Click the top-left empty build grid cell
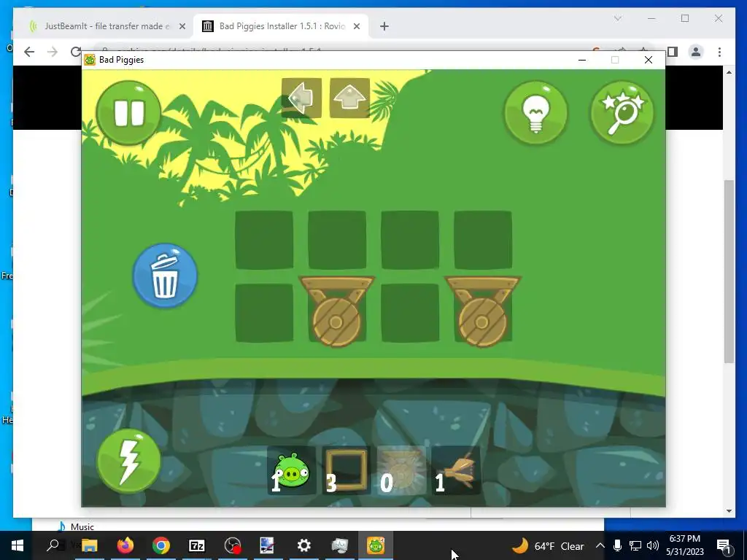Viewport: 747px width, 560px height. (264, 240)
